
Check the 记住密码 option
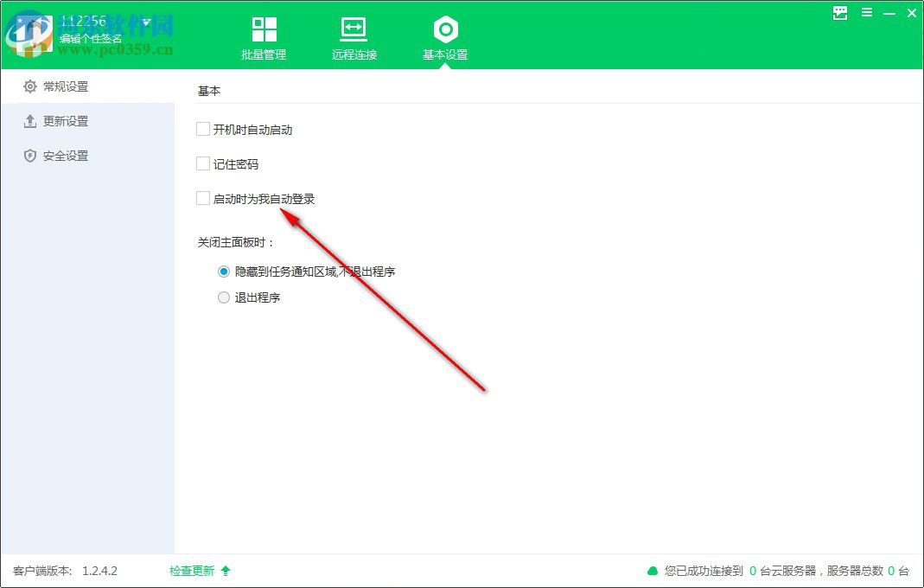pyautogui.click(x=201, y=163)
